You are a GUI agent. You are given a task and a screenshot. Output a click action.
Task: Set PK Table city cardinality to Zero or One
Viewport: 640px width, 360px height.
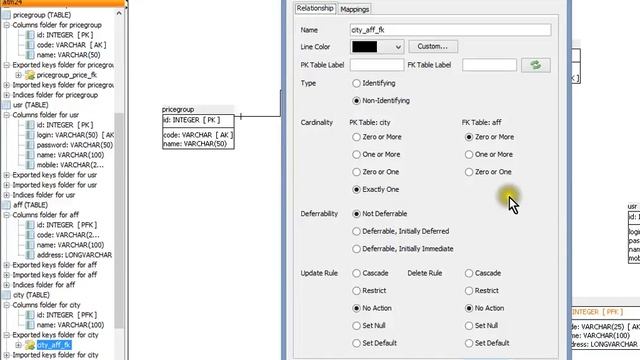point(356,172)
